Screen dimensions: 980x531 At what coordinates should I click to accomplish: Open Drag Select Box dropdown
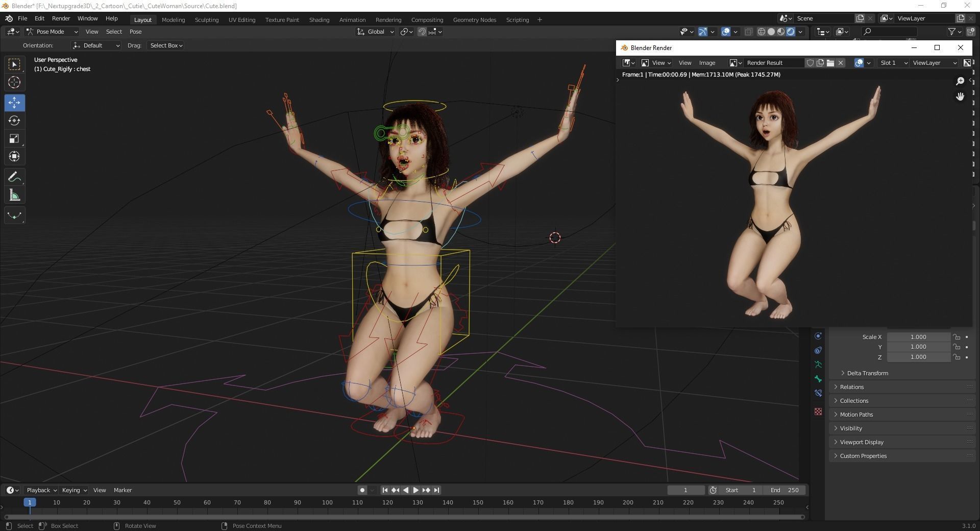click(x=166, y=45)
